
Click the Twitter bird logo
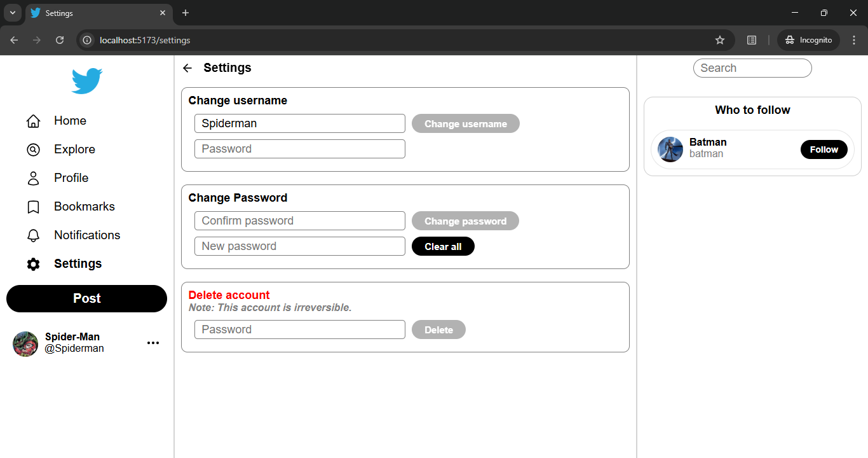pos(87,81)
